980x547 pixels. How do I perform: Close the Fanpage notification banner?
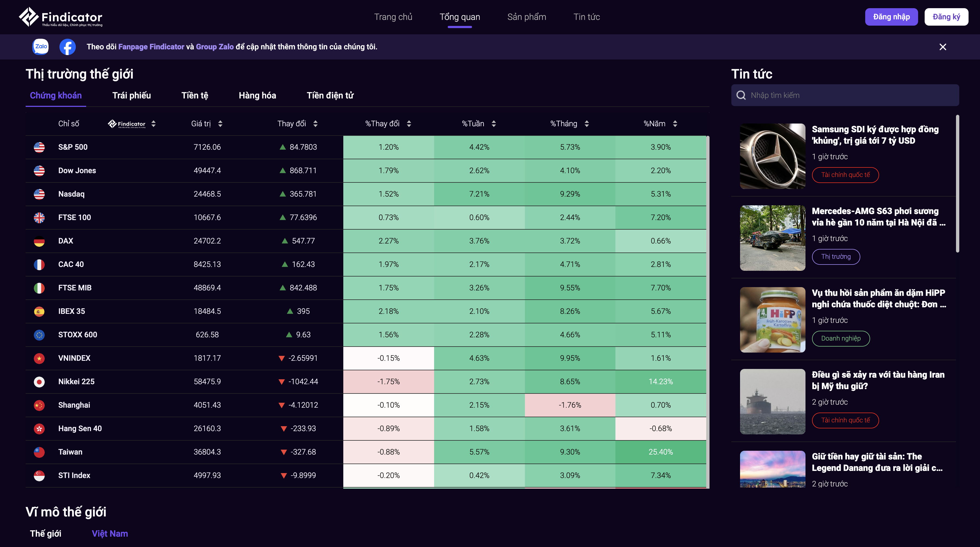pyautogui.click(x=943, y=47)
